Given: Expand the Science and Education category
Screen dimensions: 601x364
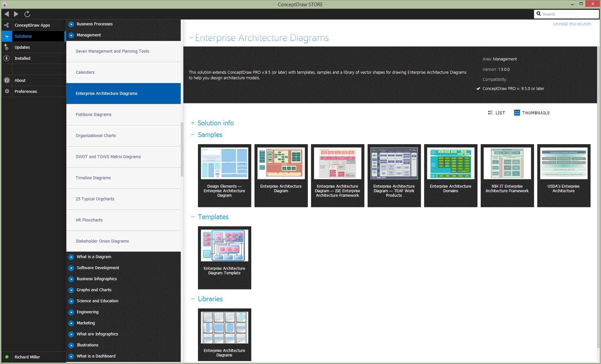Looking at the screenshot, I should [x=71, y=301].
